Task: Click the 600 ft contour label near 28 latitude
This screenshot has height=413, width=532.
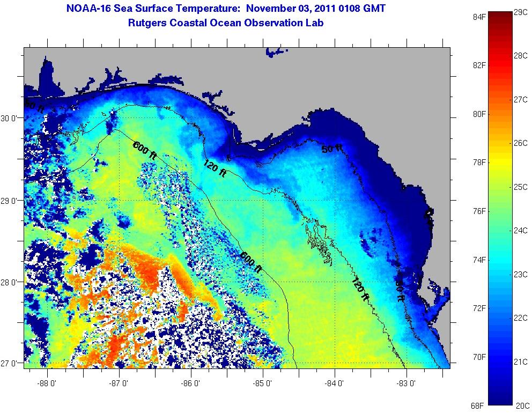Action: (x=251, y=262)
